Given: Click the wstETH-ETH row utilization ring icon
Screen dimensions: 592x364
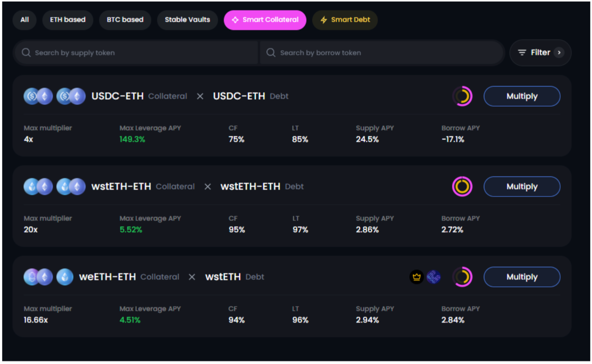Looking at the screenshot, I should 462,186.
